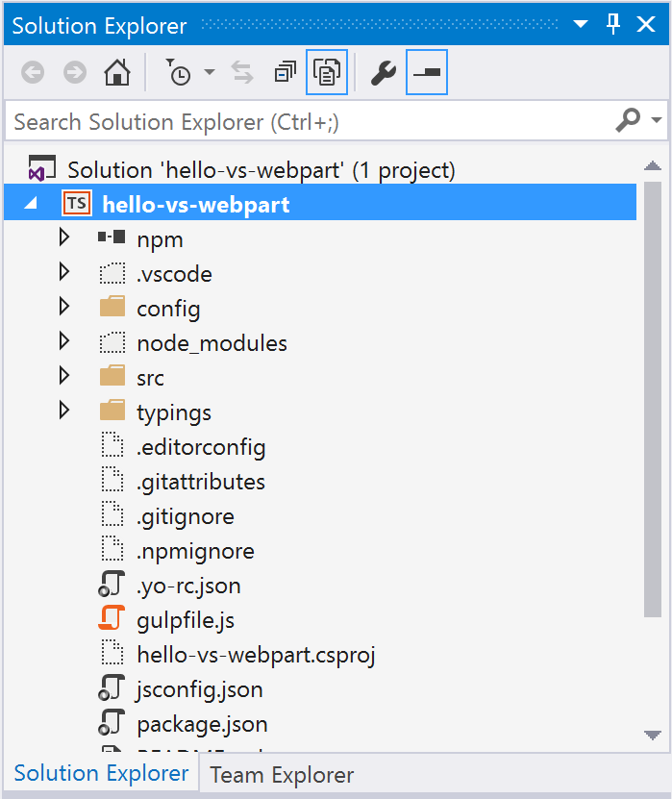This screenshot has height=799, width=672.
Task: Click the node_modules dotted folder icon
Action: [112, 342]
